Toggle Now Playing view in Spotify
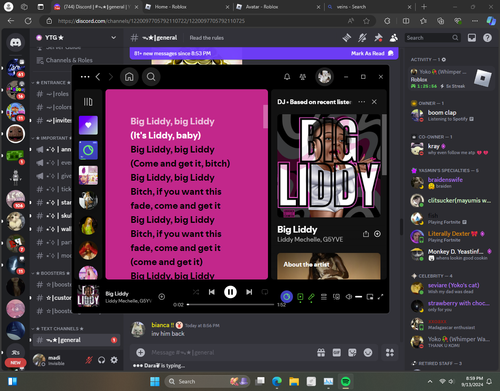The image size is (500, 391). [300, 297]
